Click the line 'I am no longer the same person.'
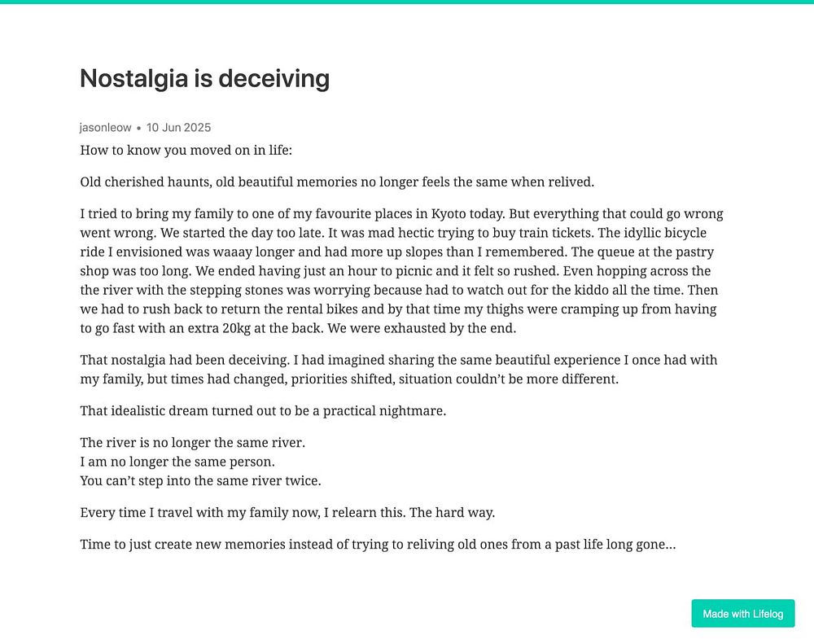This screenshot has height=644, width=814. pos(177,462)
